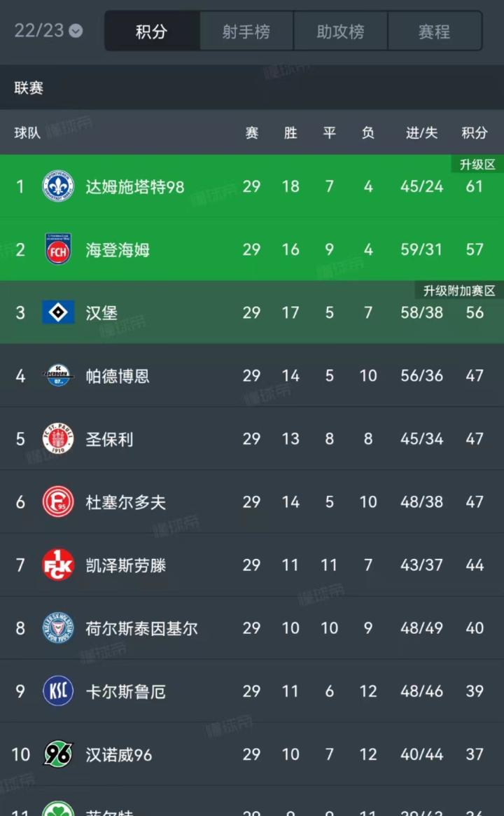
Task: Tap the Hamburg SV diamond logo
Action: click(58, 312)
